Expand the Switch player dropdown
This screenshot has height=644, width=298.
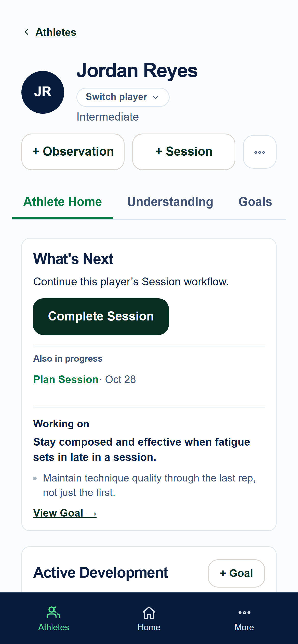click(123, 97)
